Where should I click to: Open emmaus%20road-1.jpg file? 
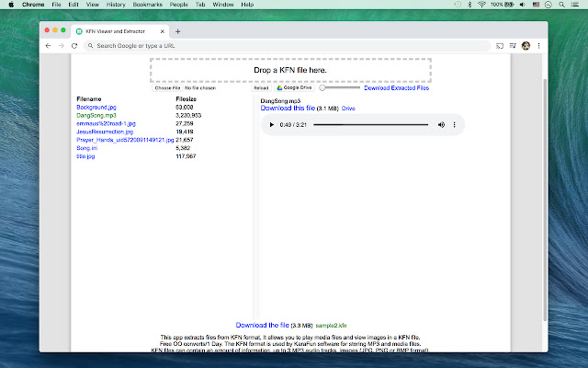pos(107,123)
